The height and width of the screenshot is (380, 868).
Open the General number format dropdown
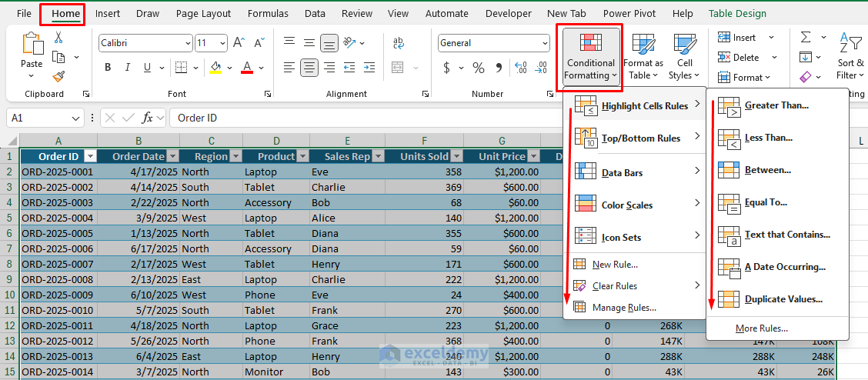[545, 43]
